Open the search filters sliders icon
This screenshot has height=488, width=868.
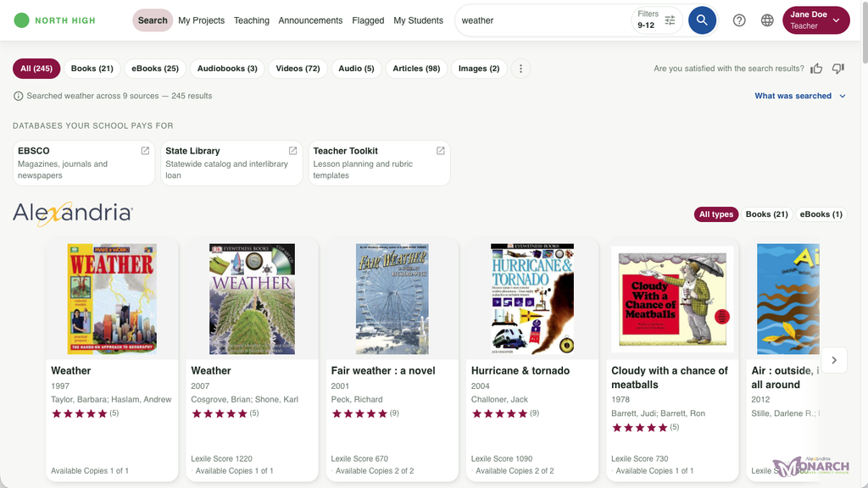(670, 20)
